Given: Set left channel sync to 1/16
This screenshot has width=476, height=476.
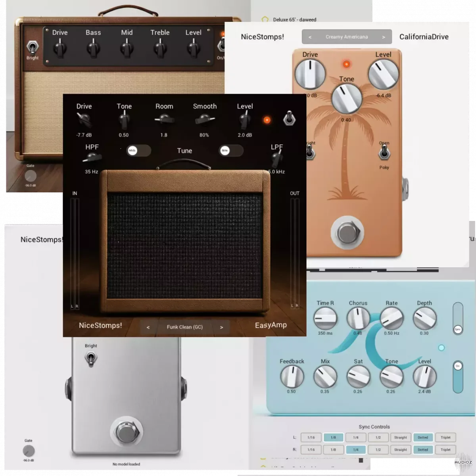Looking at the screenshot, I should pos(311,438).
